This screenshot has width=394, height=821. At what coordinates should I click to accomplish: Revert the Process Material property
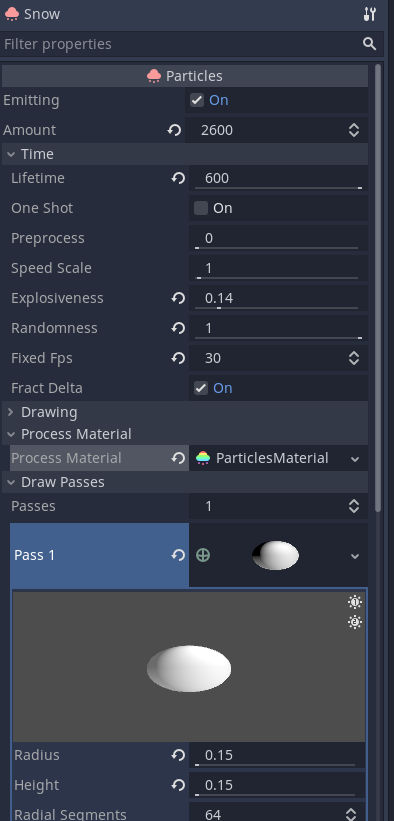tap(178, 458)
